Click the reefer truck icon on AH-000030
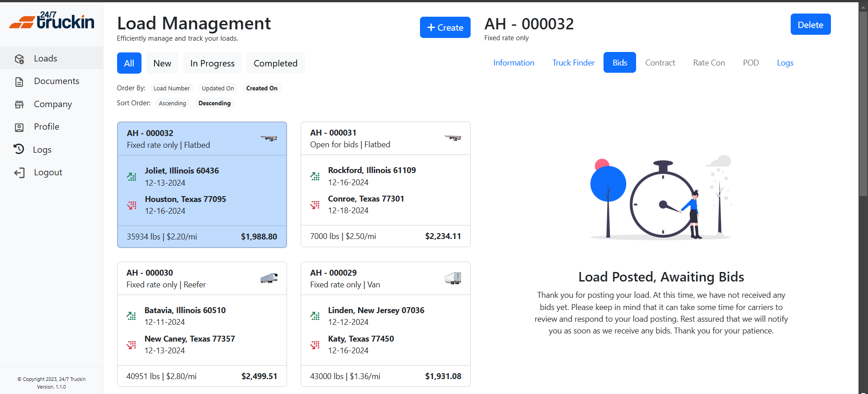Image resolution: width=868 pixels, height=394 pixels. point(269,278)
